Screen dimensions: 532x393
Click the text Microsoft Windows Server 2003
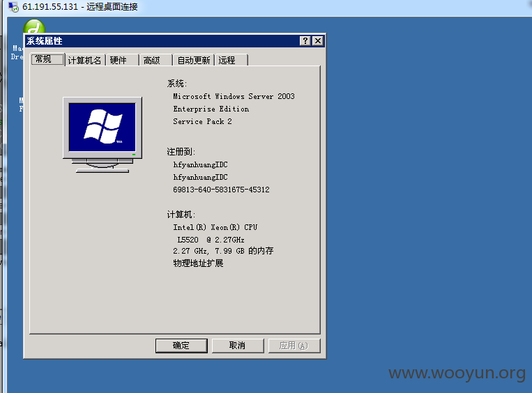click(x=234, y=96)
